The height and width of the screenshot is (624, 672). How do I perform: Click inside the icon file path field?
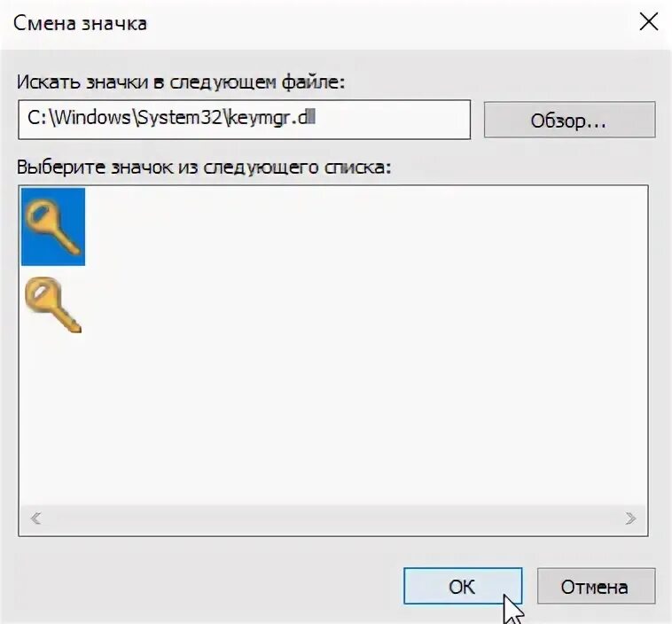pyautogui.click(x=245, y=120)
